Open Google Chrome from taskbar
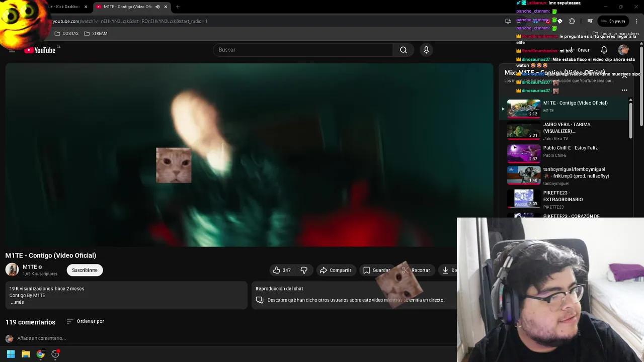Image resolution: width=644 pixels, height=362 pixels. (41, 354)
